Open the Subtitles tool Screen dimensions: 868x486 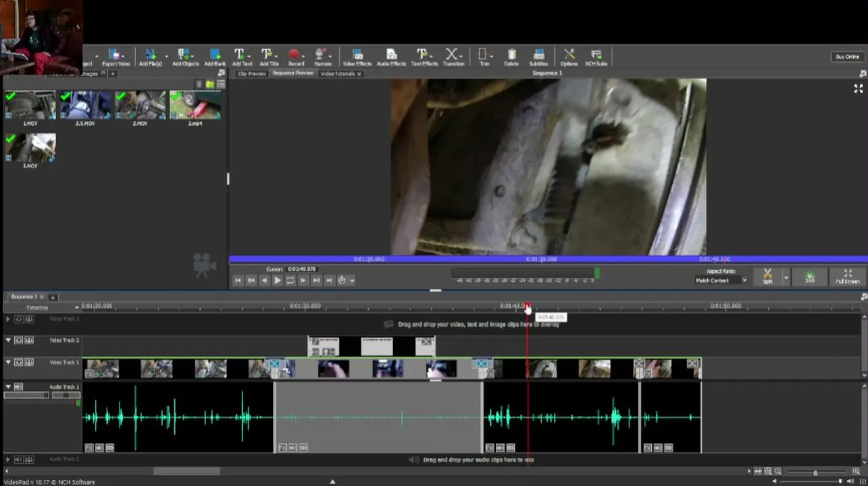[538, 57]
